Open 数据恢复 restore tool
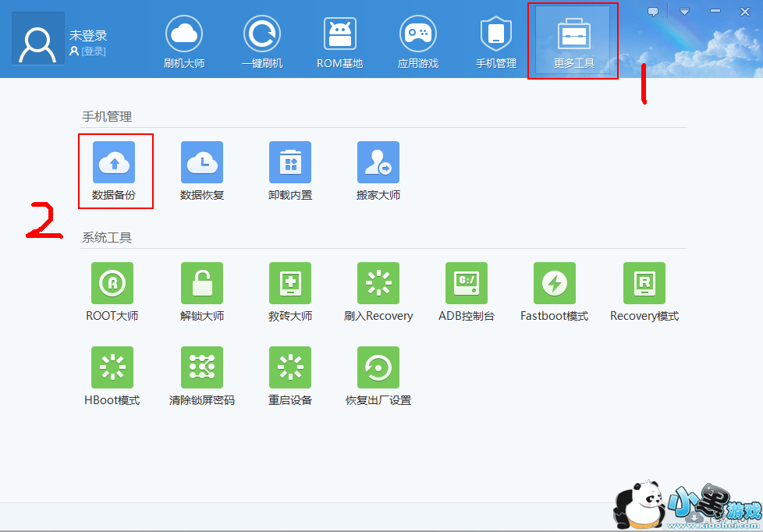The width and height of the screenshot is (763, 532). pos(202,171)
